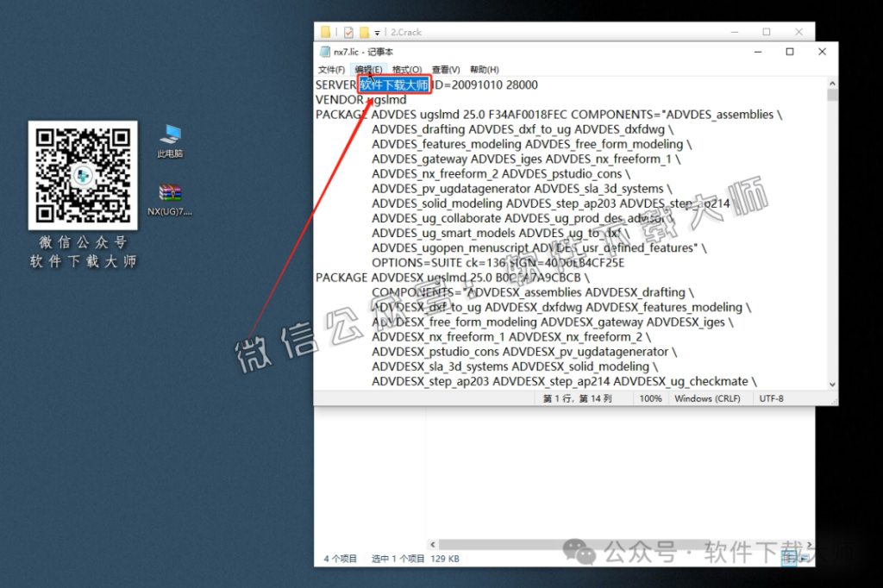Maximize the Notepad window
Screen dimensions: 883x588
(x=789, y=52)
